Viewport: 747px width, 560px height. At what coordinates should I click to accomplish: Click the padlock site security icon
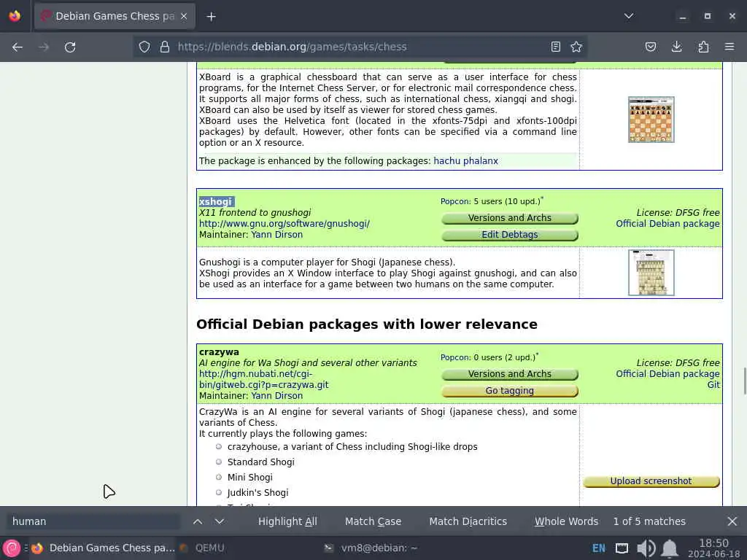[165, 47]
